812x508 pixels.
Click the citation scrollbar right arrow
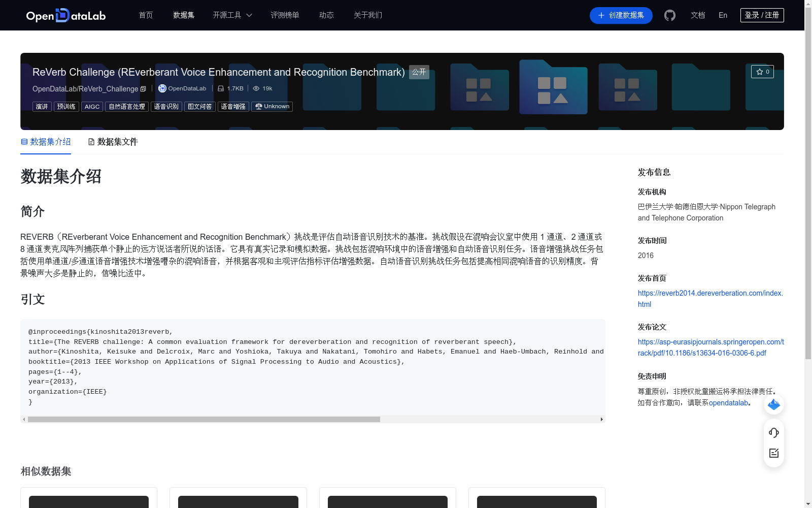(x=602, y=420)
